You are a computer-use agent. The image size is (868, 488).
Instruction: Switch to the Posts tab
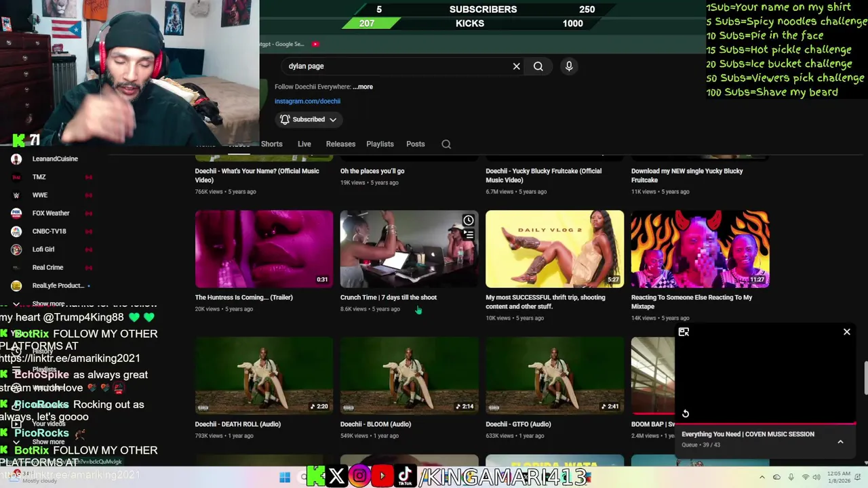(416, 144)
